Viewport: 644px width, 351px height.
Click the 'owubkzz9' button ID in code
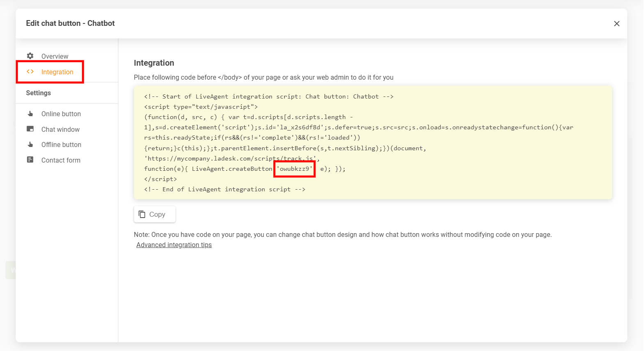click(294, 169)
